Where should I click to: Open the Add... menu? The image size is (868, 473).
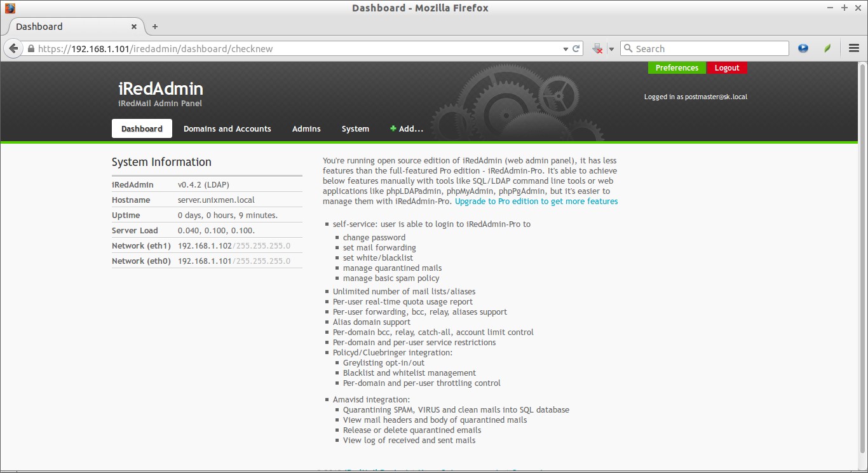(407, 128)
